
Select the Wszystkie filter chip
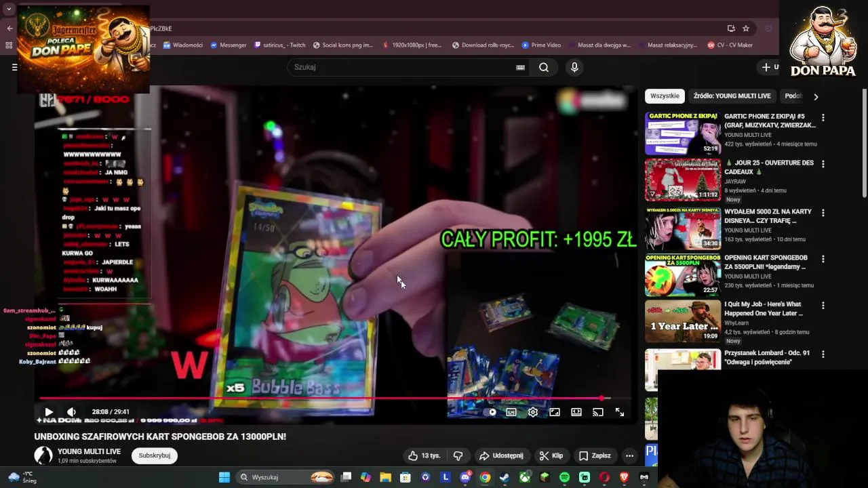pyautogui.click(x=665, y=96)
